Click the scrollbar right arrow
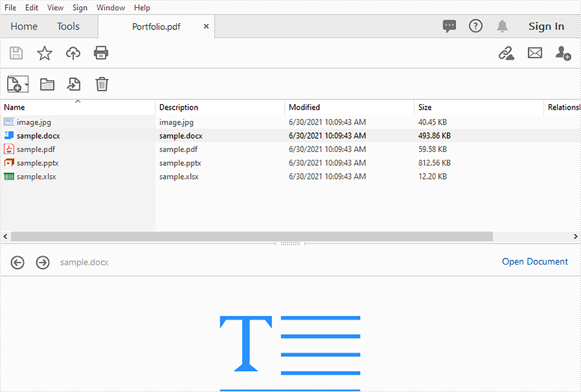The height and width of the screenshot is (392, 581). tap(575, 236)
